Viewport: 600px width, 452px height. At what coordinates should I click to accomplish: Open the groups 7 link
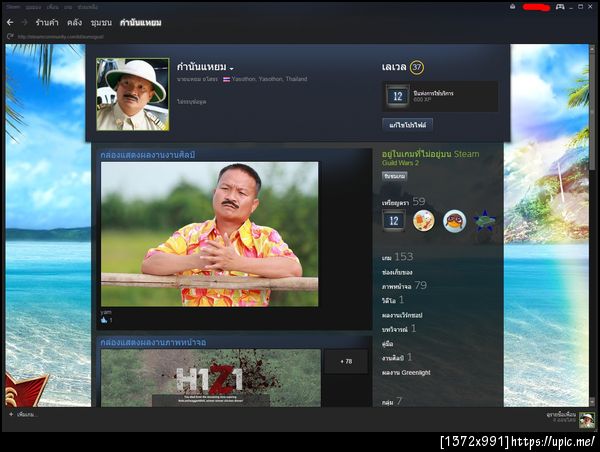pos(392,401)
